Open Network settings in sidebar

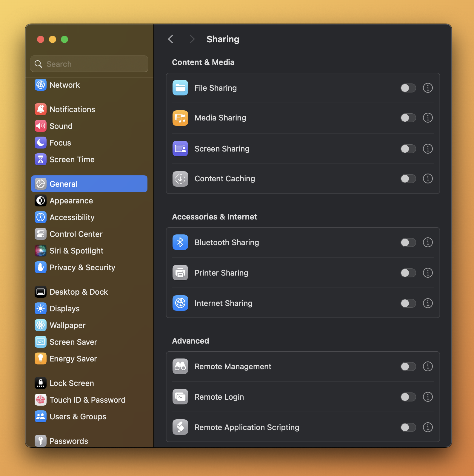point(89,85)
